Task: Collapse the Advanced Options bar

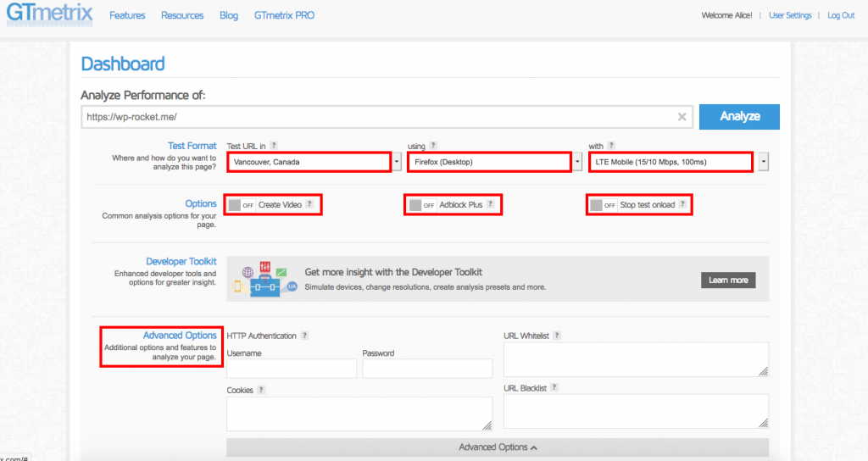Action: 498,447
